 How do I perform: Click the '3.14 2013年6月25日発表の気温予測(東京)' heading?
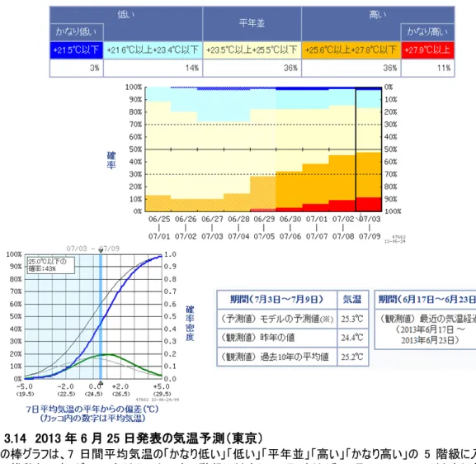coord(134,438)
